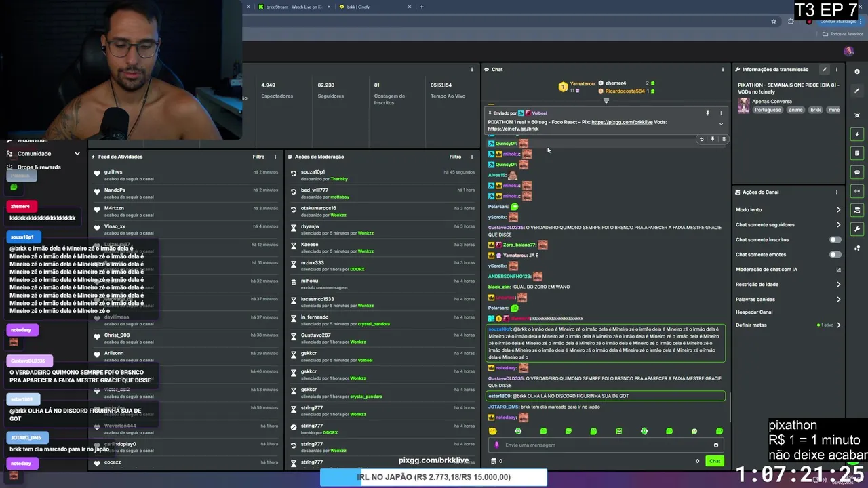Collapse the pinned message with chevron
The image size is (868, 488).
coord(721,124)
